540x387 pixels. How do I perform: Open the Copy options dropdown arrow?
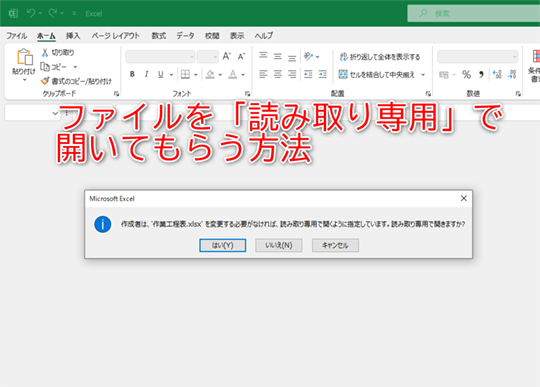75,67
